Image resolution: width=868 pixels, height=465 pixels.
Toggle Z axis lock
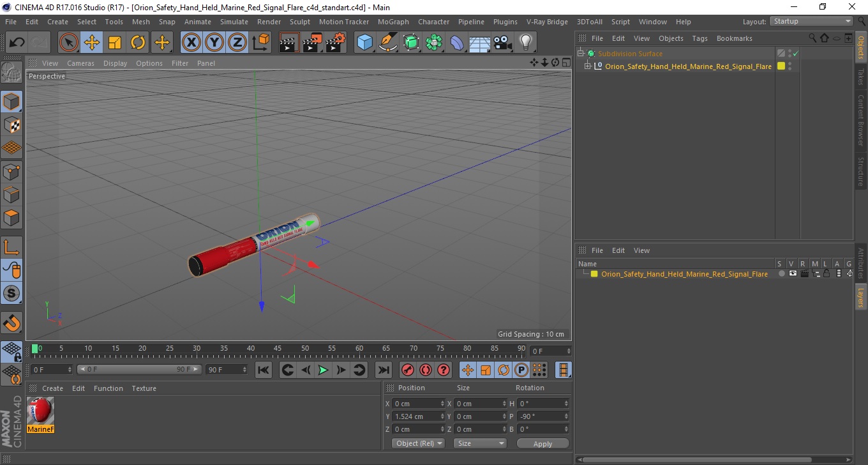coord(237,43)
